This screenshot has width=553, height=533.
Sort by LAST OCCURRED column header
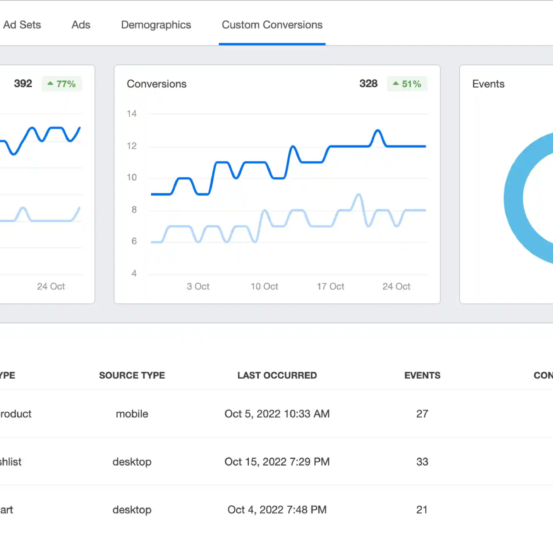(277, 375)
